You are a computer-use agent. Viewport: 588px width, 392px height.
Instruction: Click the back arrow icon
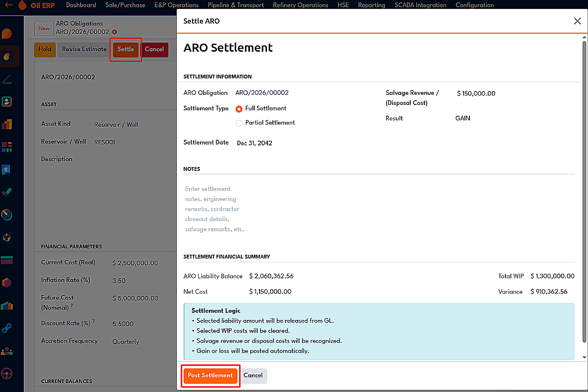pos(9,5)
